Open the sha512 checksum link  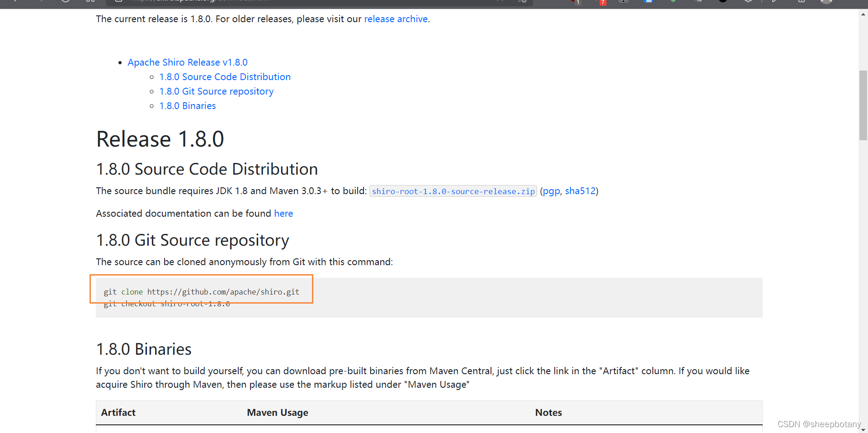tap(580, 191)
